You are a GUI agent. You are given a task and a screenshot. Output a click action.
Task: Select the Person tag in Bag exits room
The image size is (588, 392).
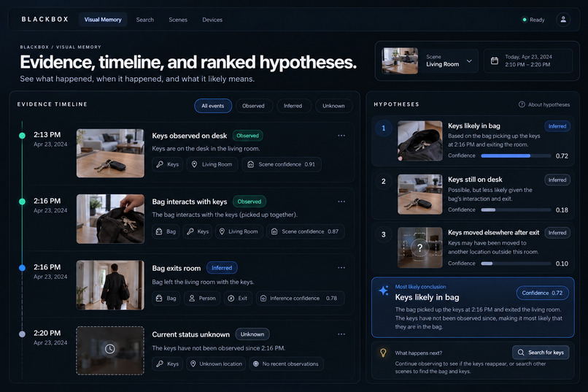[x=202, y=299]
